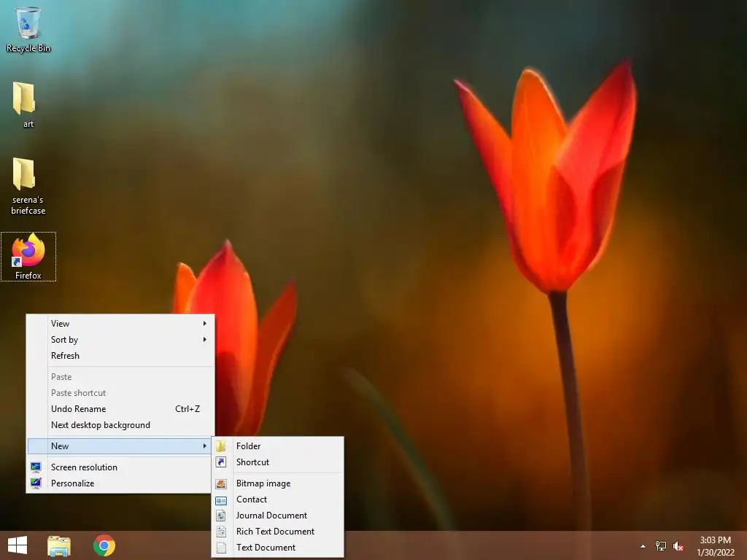This screenshot has height=560, width=747.
Task: Click the Folder icon in New submenu
Action: [x=221, y=446]
